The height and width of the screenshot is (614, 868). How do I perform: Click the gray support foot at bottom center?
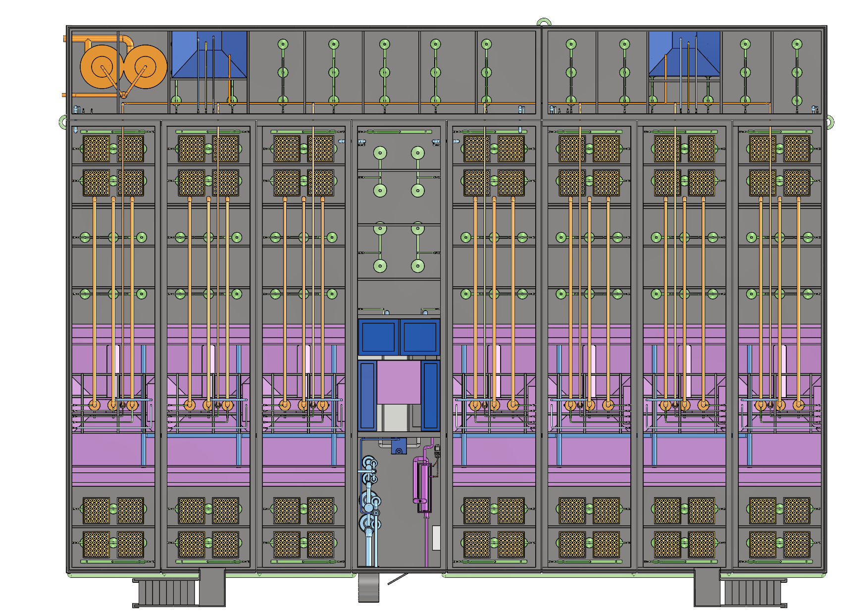tap(368, 587)
